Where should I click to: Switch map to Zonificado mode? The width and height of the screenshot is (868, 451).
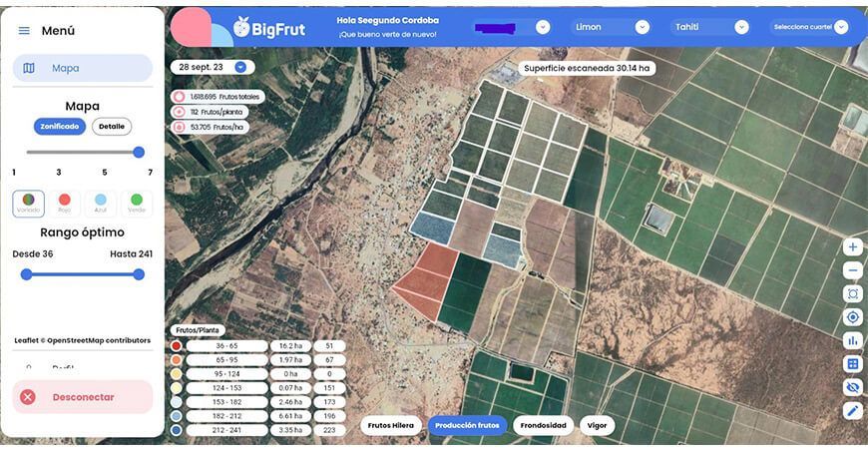point(60,126)
